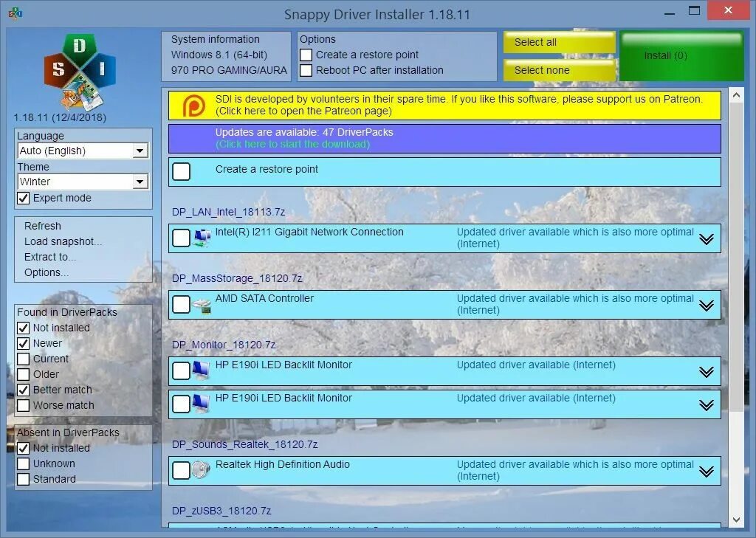Image resolution: width=756 pixels, height=538 pixels.
Task: Click the scrollbar down arrow
Action: pos(736,520)
